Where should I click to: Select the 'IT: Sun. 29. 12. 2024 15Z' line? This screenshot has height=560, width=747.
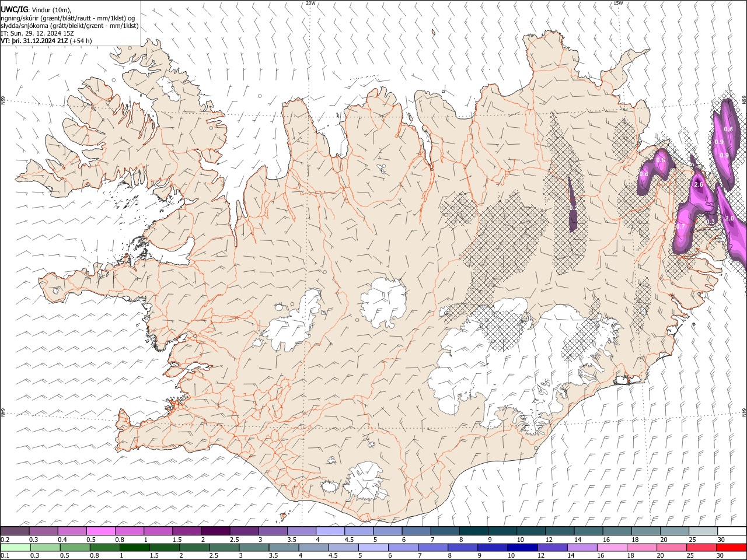coord(37,33)
